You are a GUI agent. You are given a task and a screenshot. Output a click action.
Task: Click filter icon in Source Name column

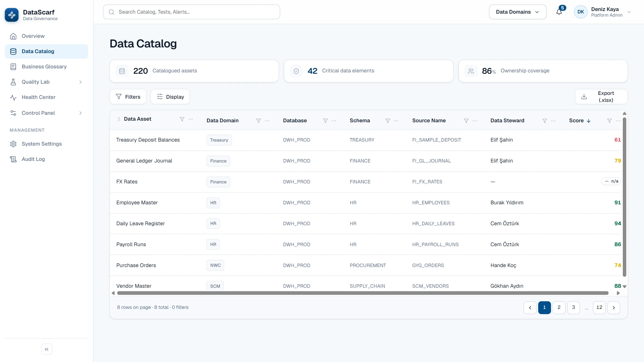click(x=466, y=121)
